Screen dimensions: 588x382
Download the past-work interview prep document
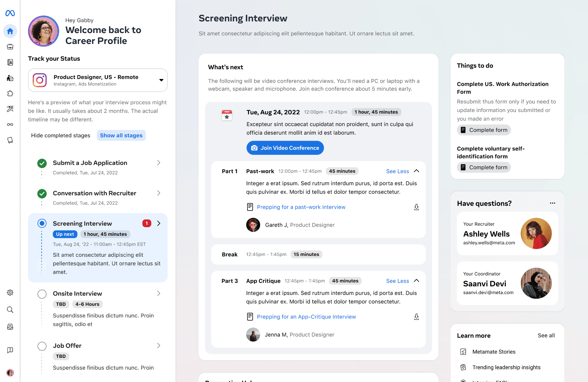click(416, 207)
